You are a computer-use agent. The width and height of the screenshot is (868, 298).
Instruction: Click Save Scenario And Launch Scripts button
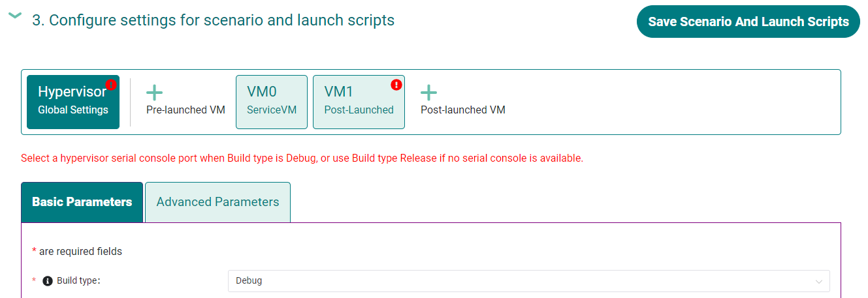click(x=748, y=22)
